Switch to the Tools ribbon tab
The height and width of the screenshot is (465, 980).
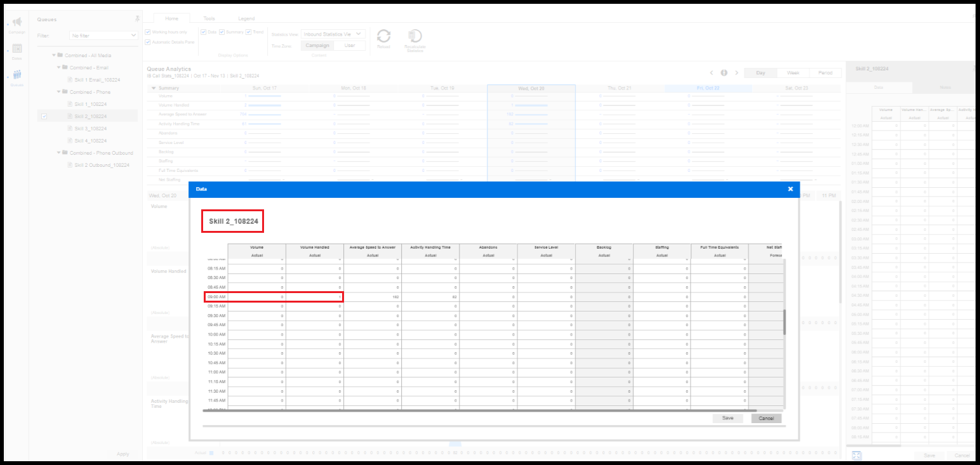[209, 18]
